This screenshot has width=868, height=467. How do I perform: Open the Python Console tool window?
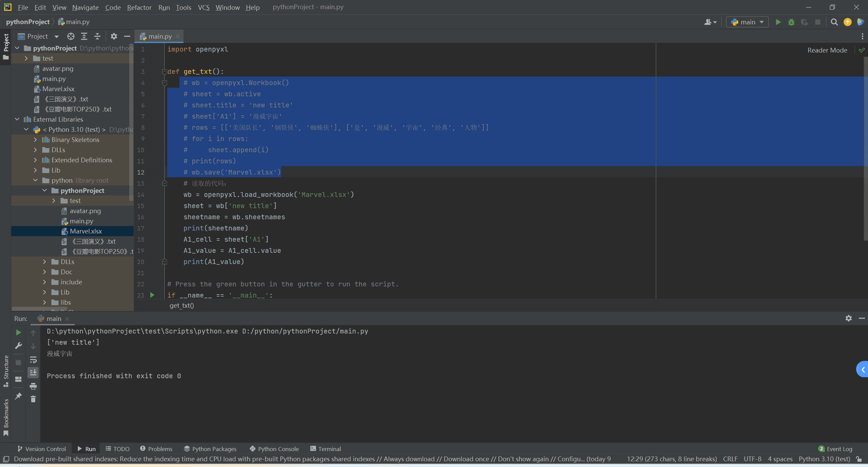point(274,449)
